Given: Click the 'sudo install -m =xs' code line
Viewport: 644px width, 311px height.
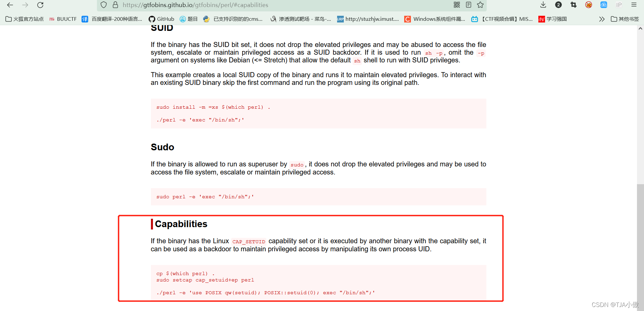Looking at the screenshot, I should [x=213, y=107].
